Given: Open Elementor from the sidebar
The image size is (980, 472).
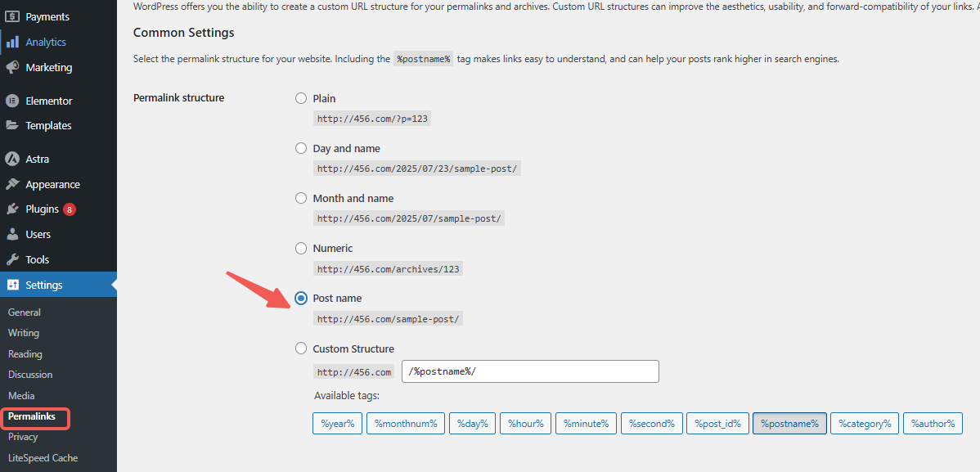Looking at the screenshot, I should point(17,100).
